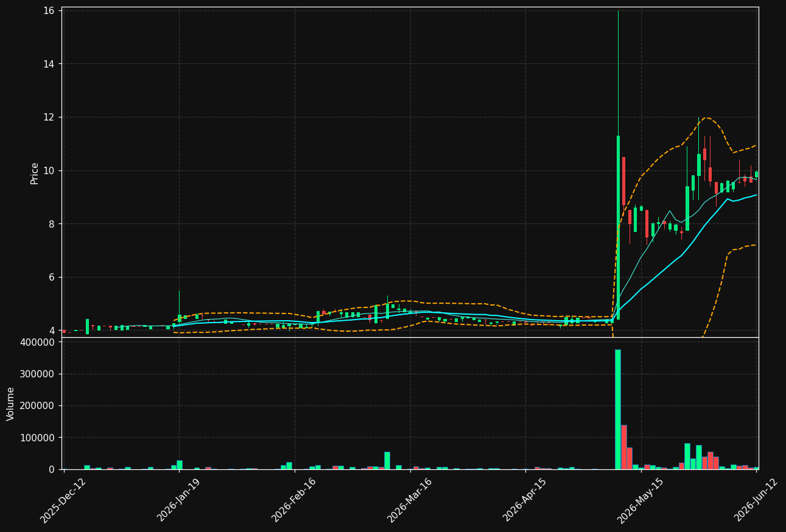The image size is (786, 532).
Task: Click the tallest green volume bar
Action: point(618,409)
